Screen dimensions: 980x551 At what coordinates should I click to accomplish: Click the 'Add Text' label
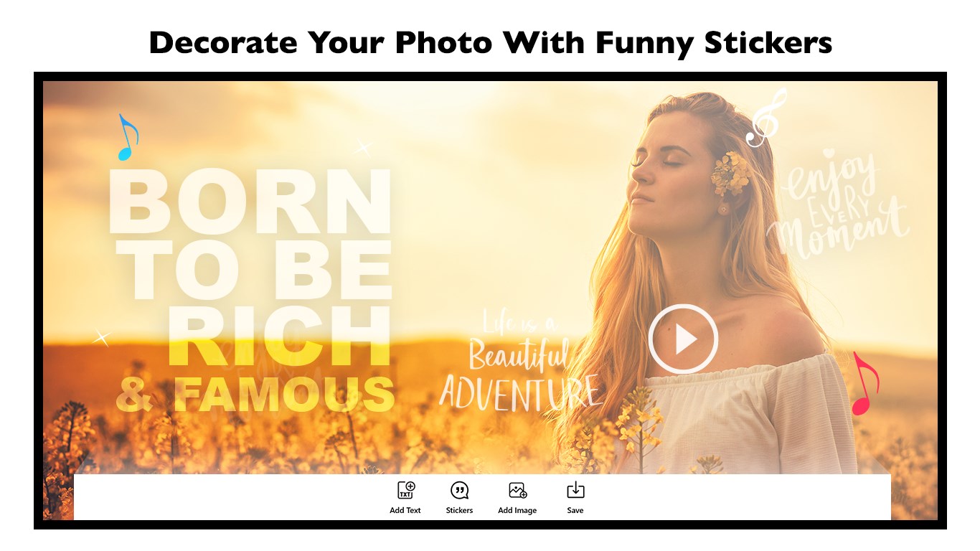click(405, 511)
